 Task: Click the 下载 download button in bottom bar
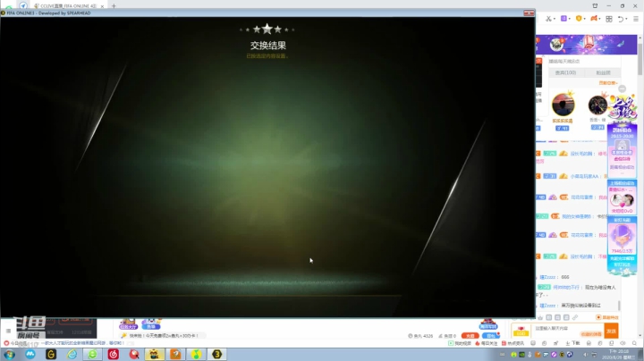point(572,343)
